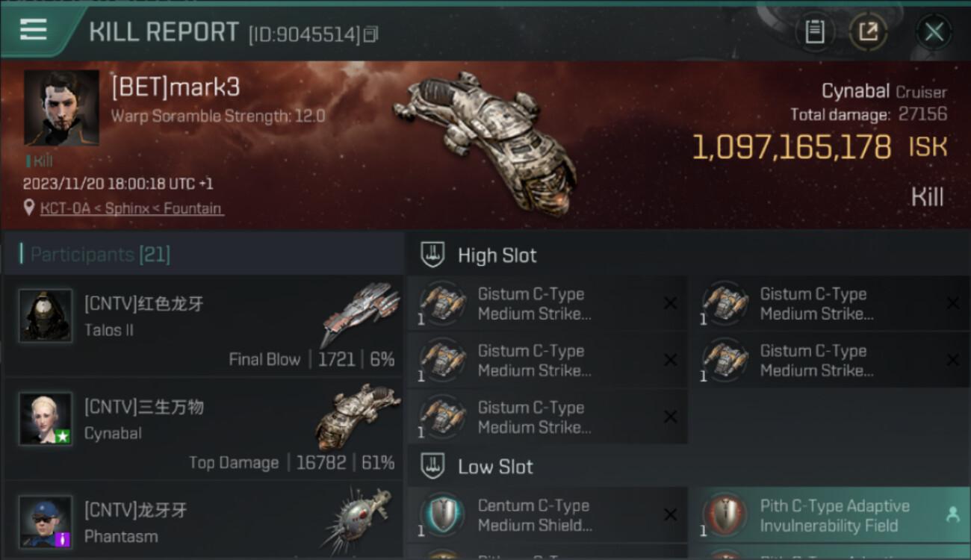The image size is (971, 560).
Task: Click the Low Slot section icon
Action: [x=433, y=467]
